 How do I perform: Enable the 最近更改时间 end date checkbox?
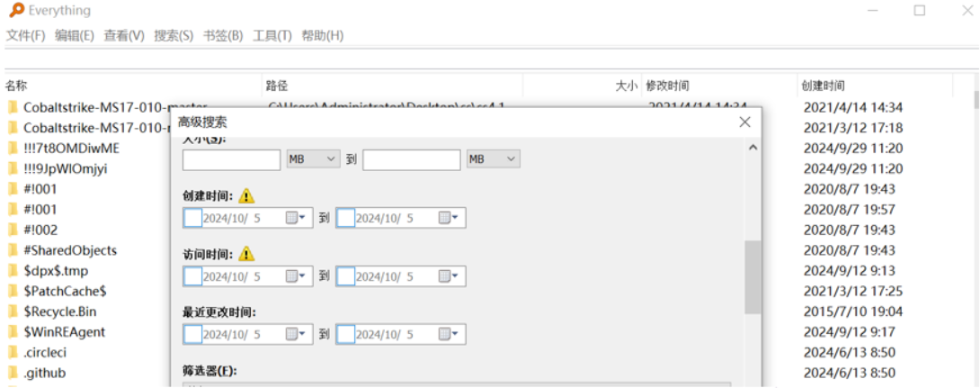pyautogui.click(x=345, y=334)
